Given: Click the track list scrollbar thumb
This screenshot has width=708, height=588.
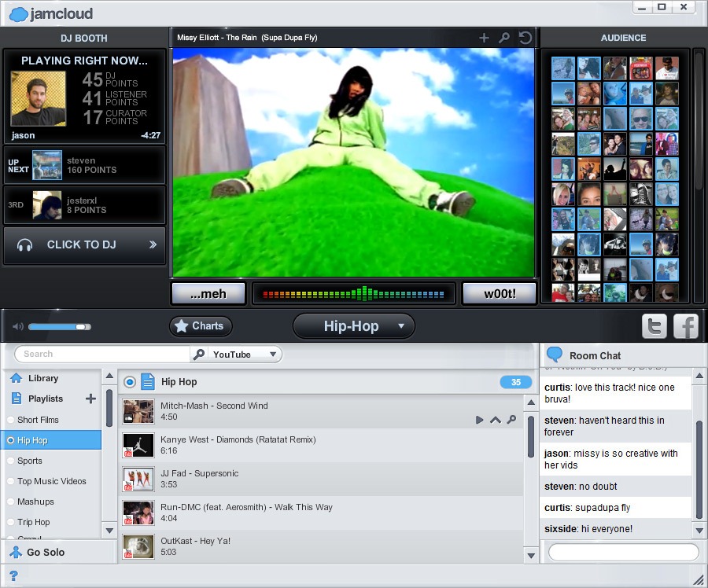Looking at the screenshot, I should [x=531, y=437].
